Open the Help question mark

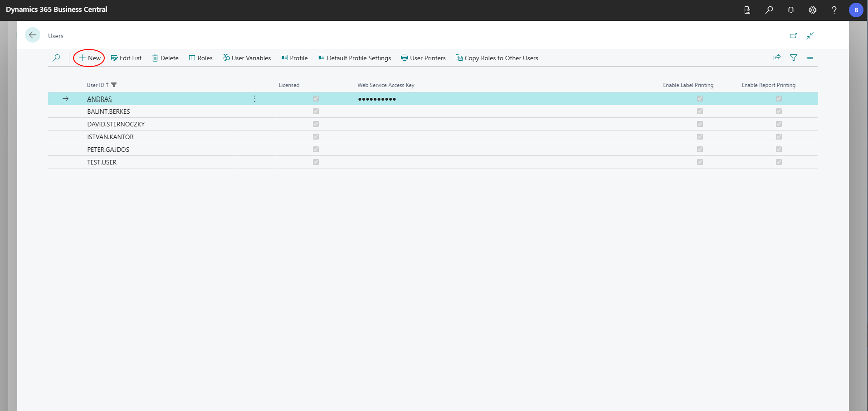[834, 10]
